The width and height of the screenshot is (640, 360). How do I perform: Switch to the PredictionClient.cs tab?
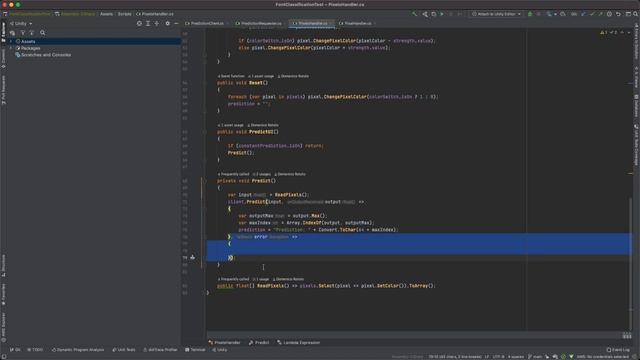coord(207,24)
